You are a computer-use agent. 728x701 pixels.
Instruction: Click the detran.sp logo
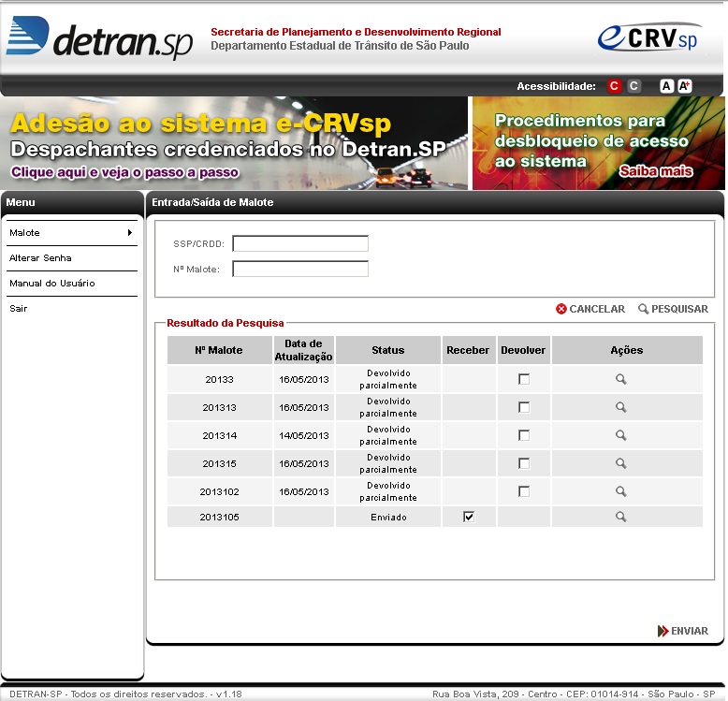(99, 37)
